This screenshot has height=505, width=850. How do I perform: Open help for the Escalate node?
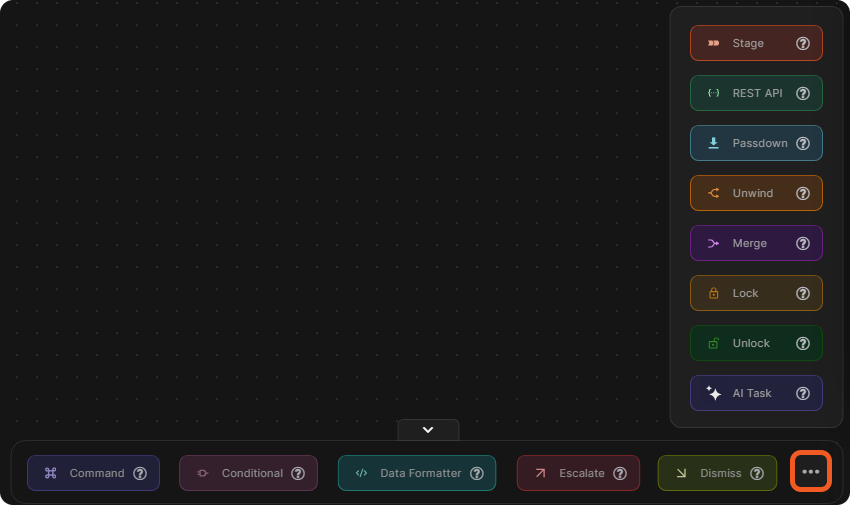[x=620, y=474]
